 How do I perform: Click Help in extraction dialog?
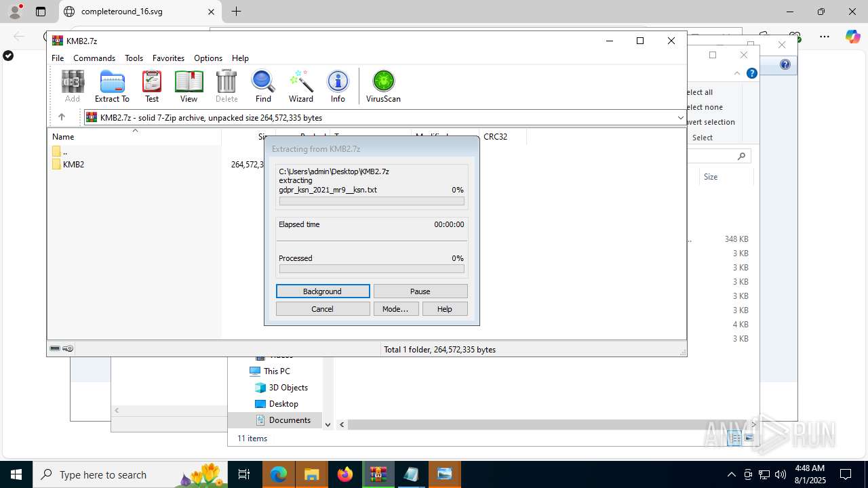tap(445, 309)
